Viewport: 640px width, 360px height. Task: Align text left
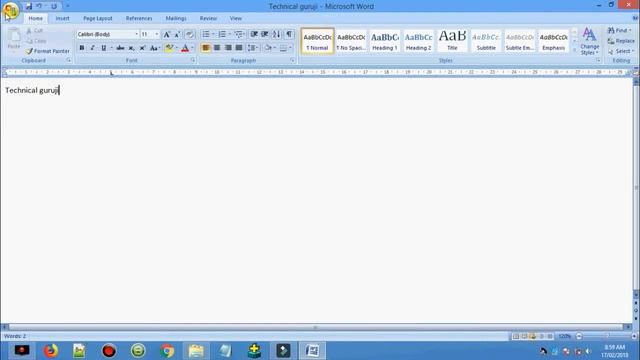pos(206,48)
